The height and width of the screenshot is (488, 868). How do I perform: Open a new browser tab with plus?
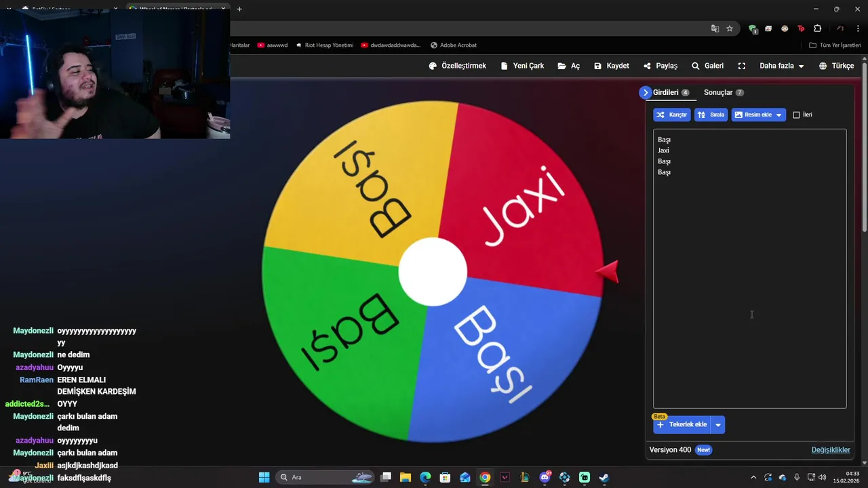tap(239, 9)
